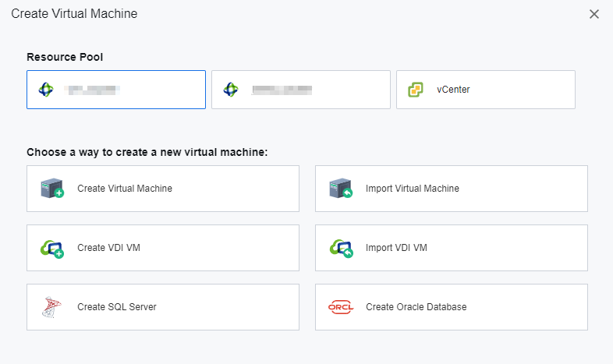
Task: Click the Import Virtual Machine server icon
Action: (341, 189)
